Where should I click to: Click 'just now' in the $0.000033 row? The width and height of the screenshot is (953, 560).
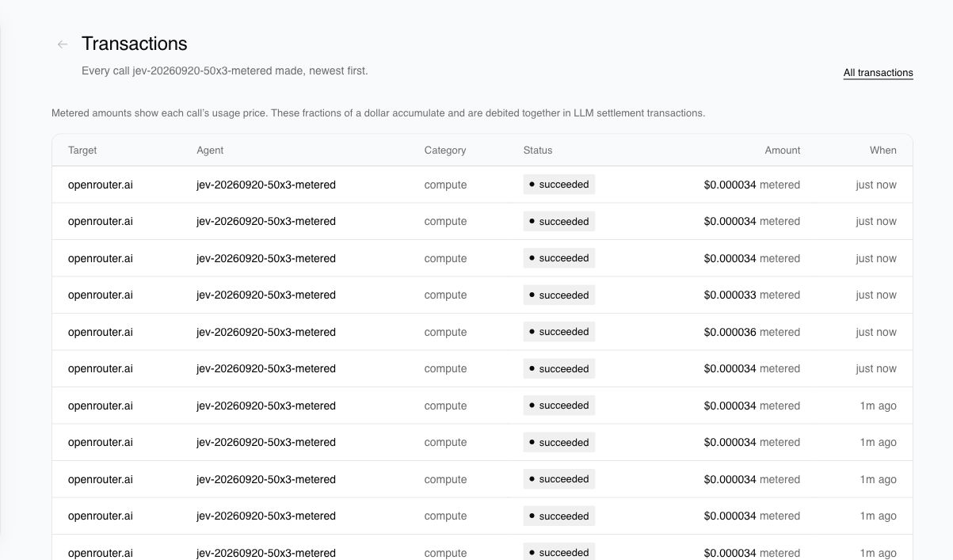(x=876, y=295)
